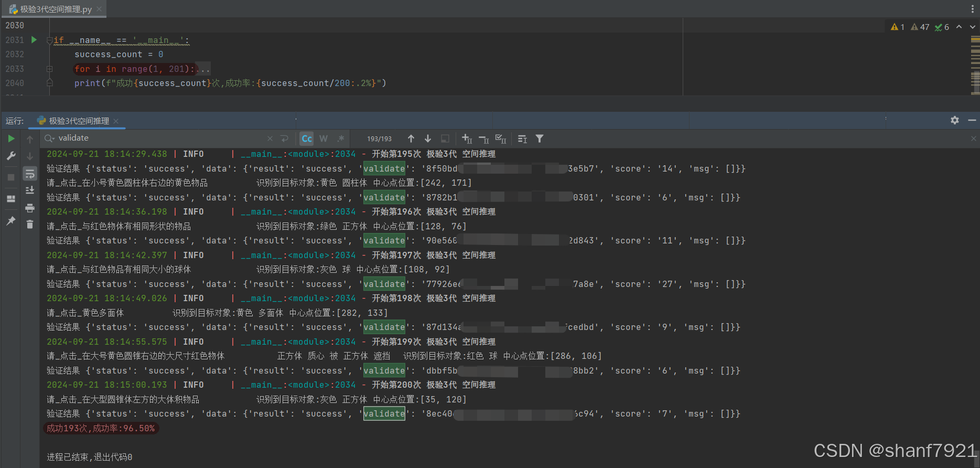Click the editor error stripe scrollbar
980x468 pixels.
tap(975, 64)
